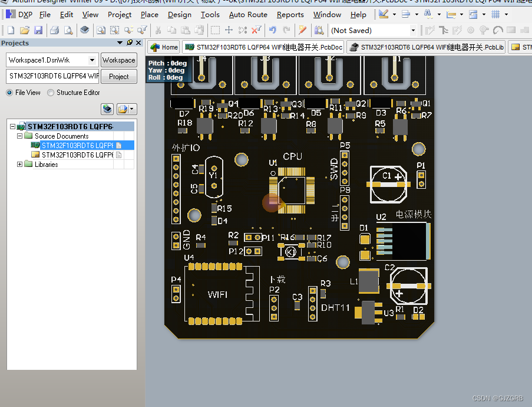
Task: Select the File View radio button
Action: coord(9,93)
